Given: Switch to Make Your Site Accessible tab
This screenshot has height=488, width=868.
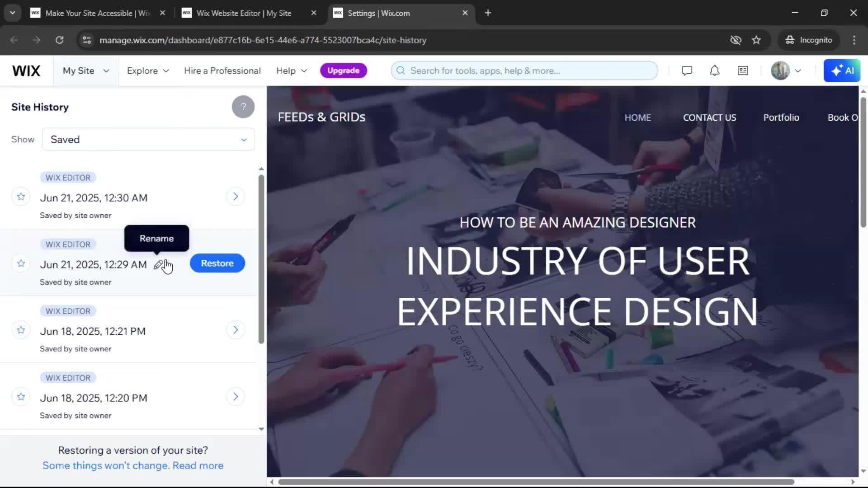Looking at the screenshot, I should 97,13.
